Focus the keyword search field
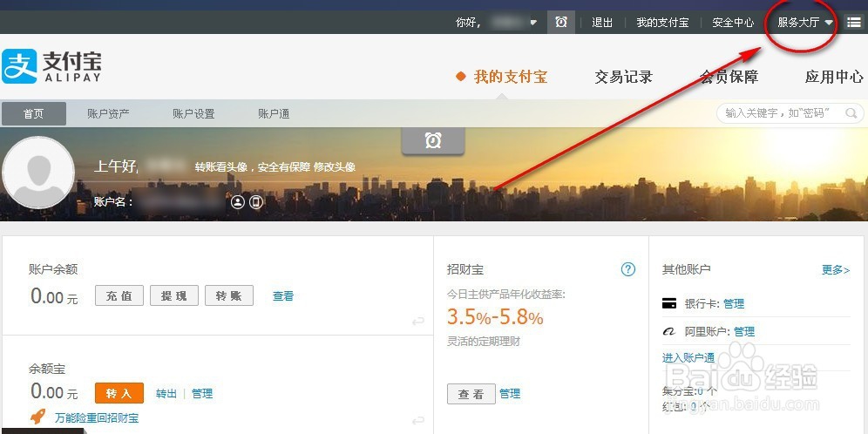The height and width of the screenshot is (434, 868). pyautogui.click(x=790, y=113)
